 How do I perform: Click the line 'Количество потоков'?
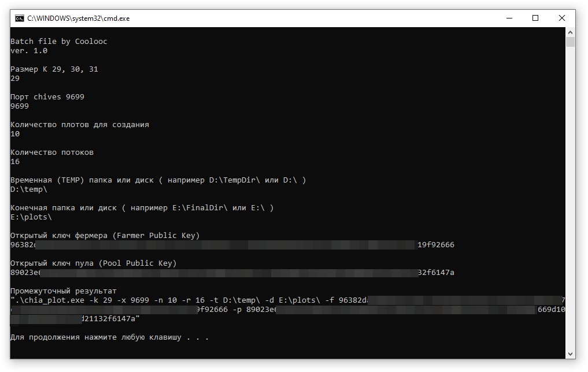(52, 152)
